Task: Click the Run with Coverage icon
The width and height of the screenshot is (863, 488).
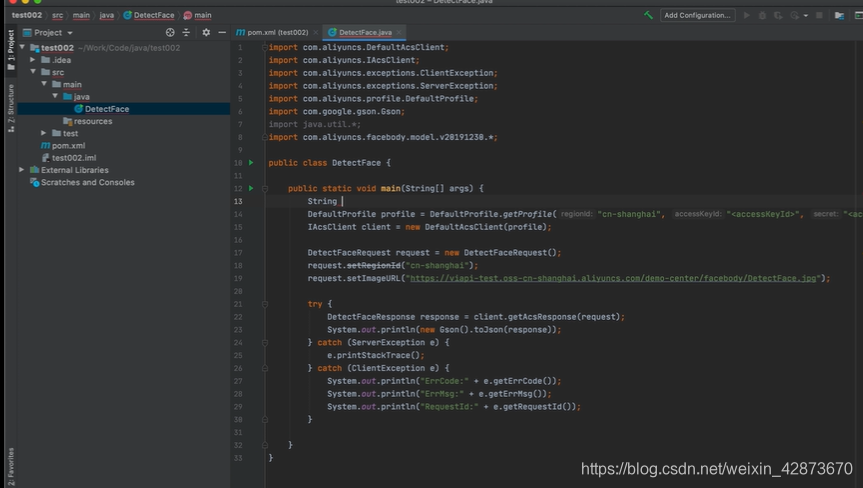Action: [x=778, y=15]
